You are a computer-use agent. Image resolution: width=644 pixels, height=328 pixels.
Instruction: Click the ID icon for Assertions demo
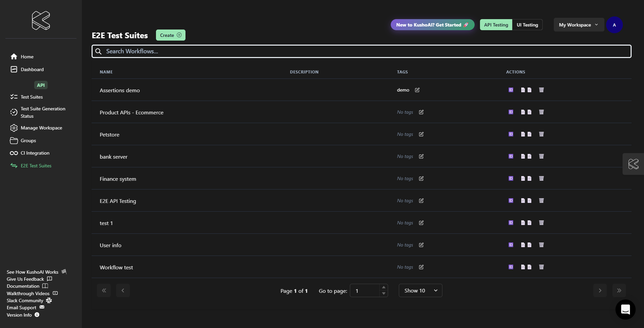tap(511, 90)
